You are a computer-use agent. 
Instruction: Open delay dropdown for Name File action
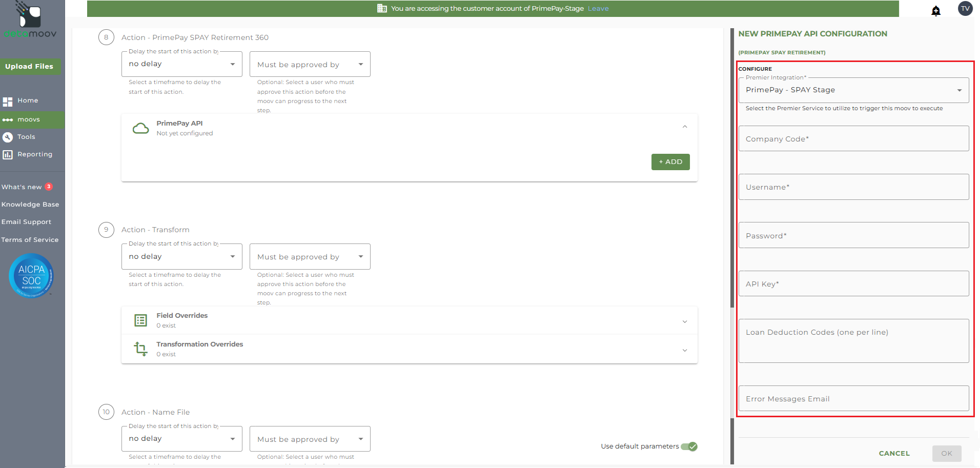(182, 439)
